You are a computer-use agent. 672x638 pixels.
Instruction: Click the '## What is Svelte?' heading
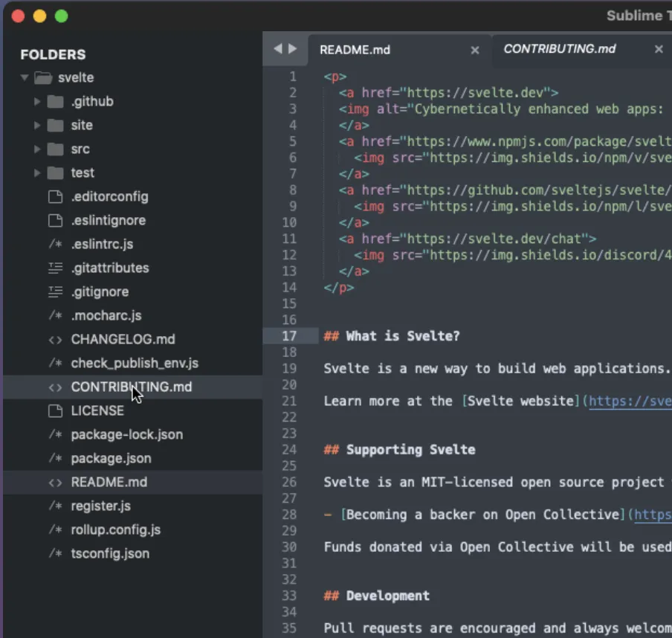(391, 336)
